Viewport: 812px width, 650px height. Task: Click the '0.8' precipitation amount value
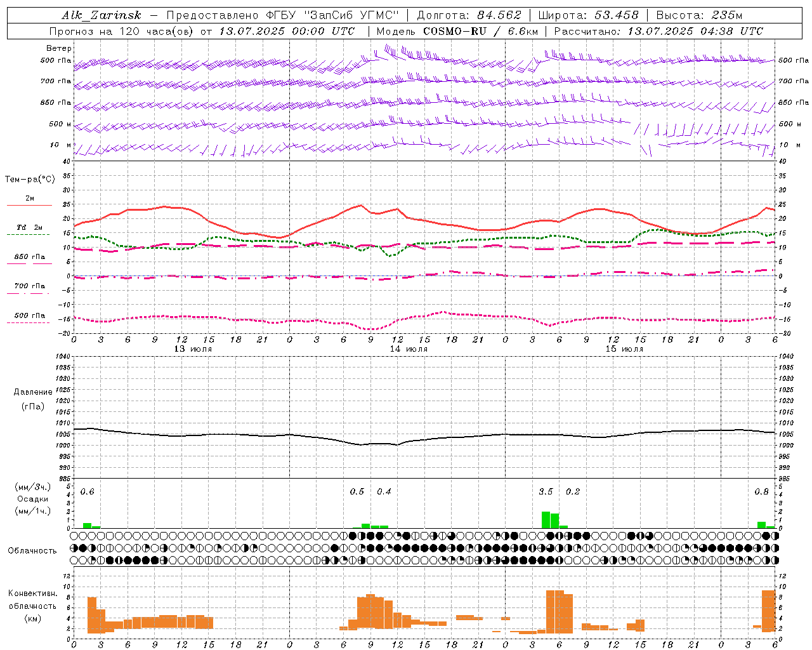click(761, 492)
